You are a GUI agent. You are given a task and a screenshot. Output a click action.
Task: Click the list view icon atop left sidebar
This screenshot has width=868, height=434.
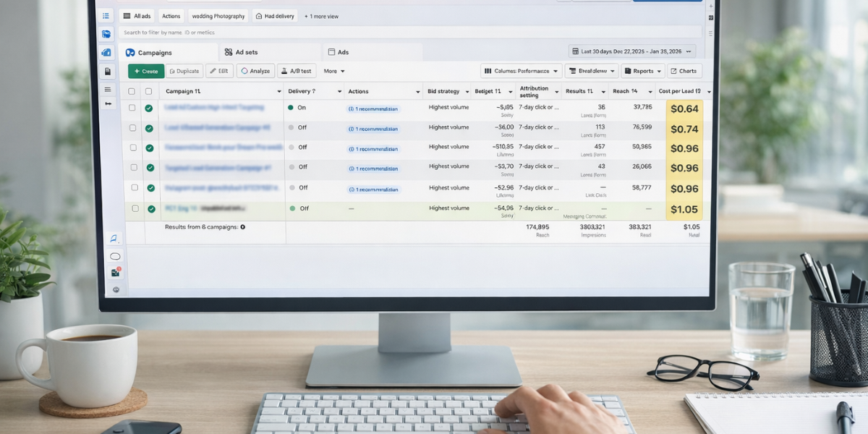[106, 16]
